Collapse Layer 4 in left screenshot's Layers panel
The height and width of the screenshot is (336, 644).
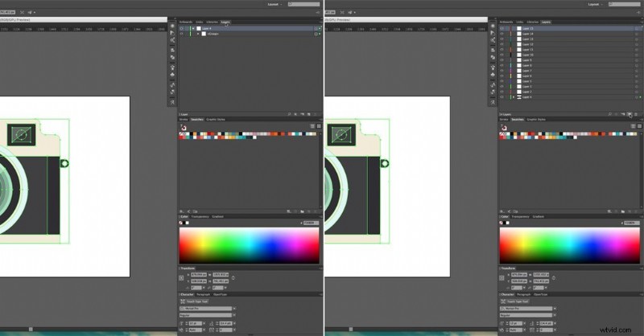(193, 28)
